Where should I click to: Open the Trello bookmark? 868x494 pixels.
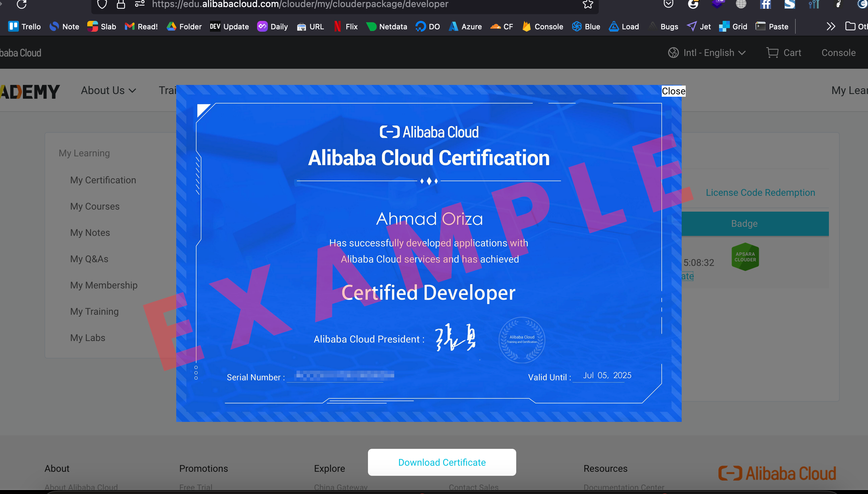pos(24,27)
